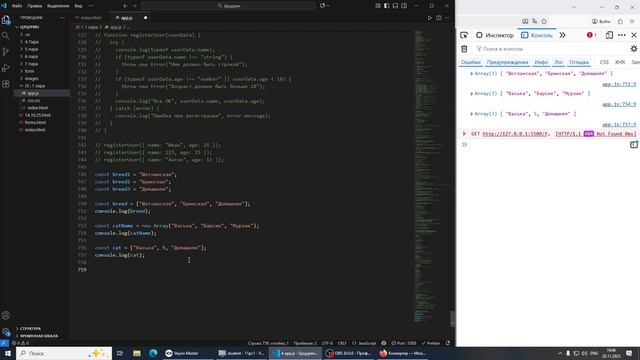640x360 pixels.
Task: Open the Explorer view in the activity bar
Action: (x=6, y=20)
